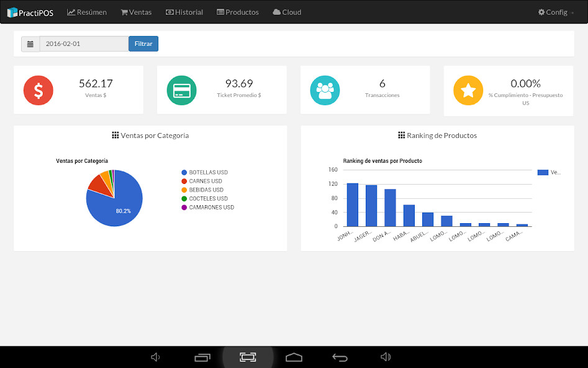Toggle the CARNES USD legend entry

(x=202, y=181)
